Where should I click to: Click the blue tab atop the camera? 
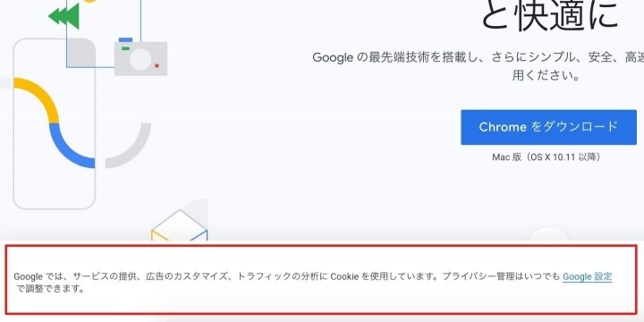126,40
